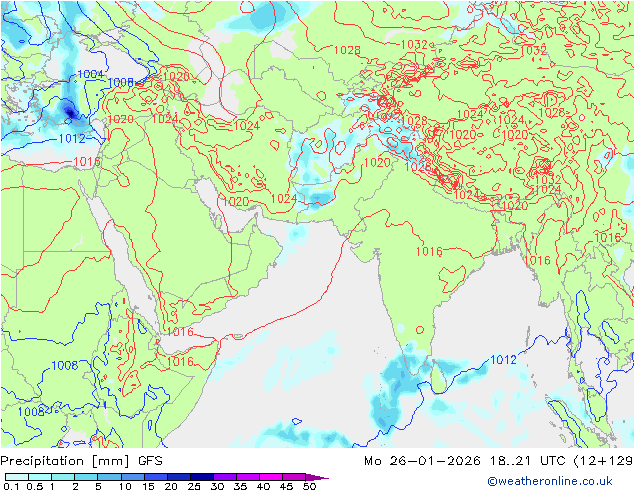Select the 'Mo 26-01-2026 18..21 UTC' timestamp
Viewport: 634px width, 490px height.
(467, 461)
